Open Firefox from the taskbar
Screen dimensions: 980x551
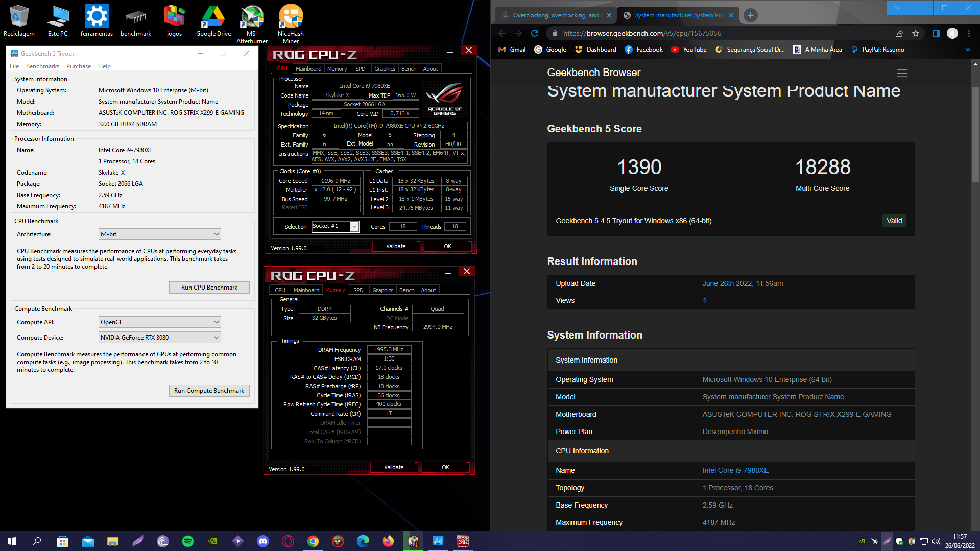(388, 541)
